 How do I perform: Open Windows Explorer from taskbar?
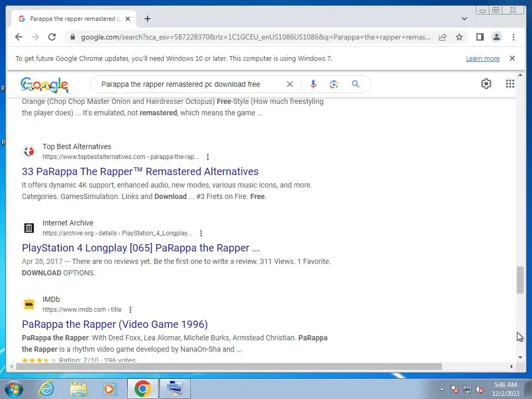pyautogui.click(x=79, y=389)
